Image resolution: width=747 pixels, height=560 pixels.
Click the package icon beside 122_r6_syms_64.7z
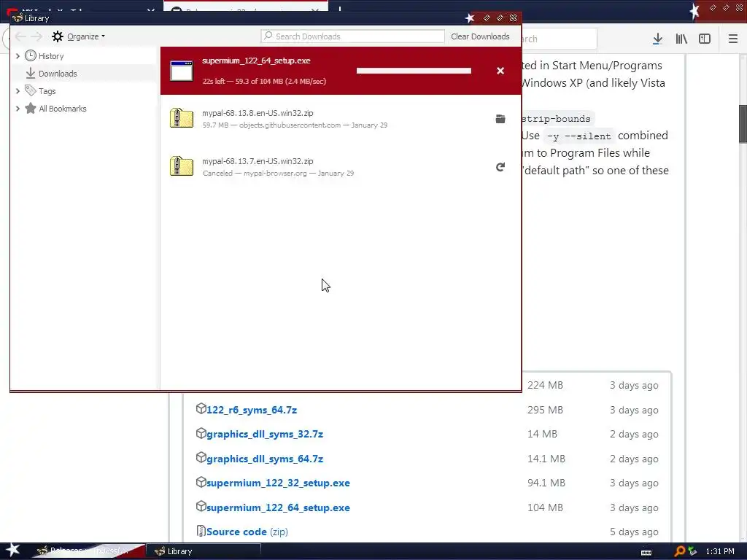[x=201, y=408]
